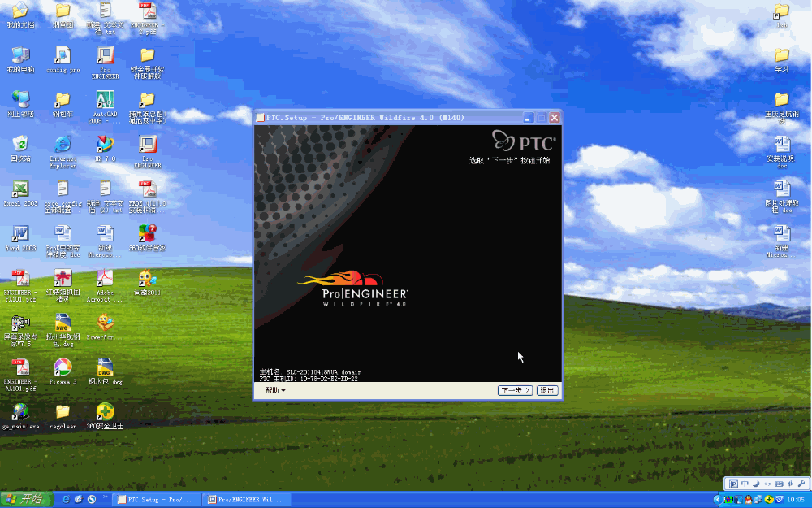
Task: Select the Adobe Acrobat desktop shortcut
Action: tap(105, 286)
